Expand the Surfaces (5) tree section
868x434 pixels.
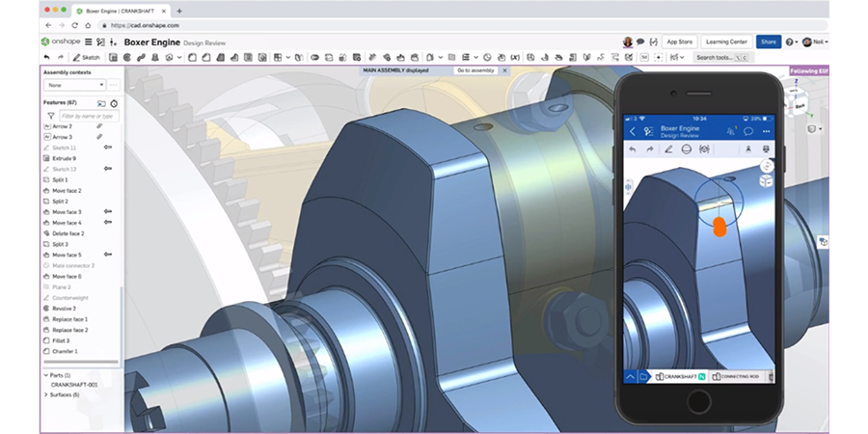click(46, 394)
